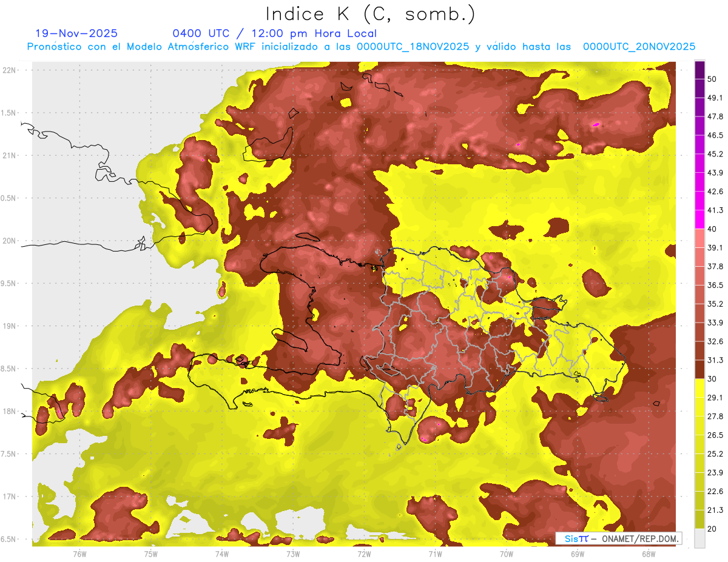Click the colorbar value "21.3"
This screenshot has width=728, height=562.
pos(715,510)
